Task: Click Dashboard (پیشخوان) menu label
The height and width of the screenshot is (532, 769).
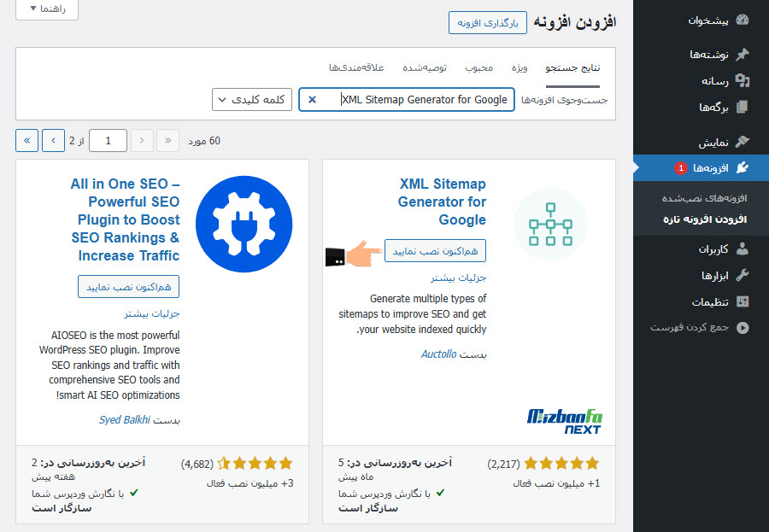Action: click(x=708, y=20)
